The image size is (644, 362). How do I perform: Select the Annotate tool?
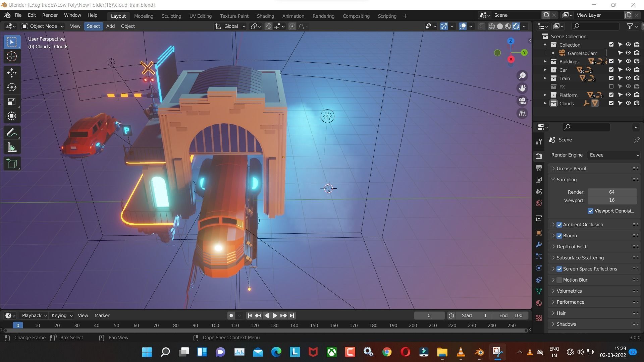click(x=12, y=133)
